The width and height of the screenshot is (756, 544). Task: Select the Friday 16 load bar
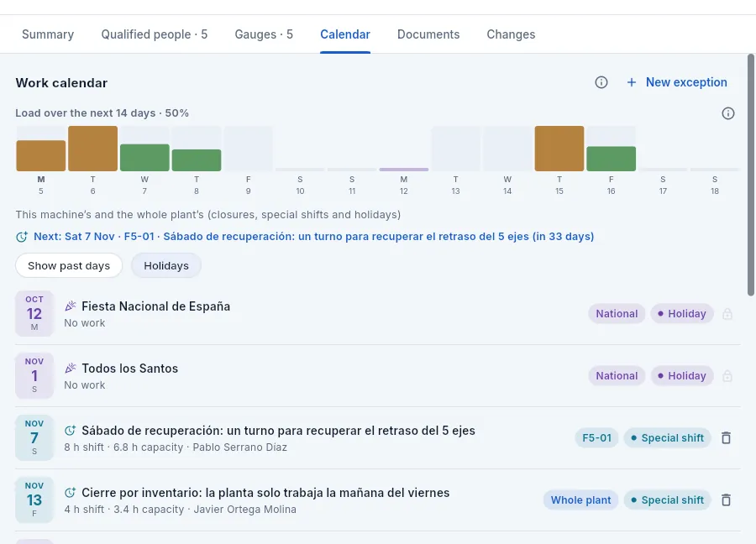pyautogui.click(x=611, y=159)
